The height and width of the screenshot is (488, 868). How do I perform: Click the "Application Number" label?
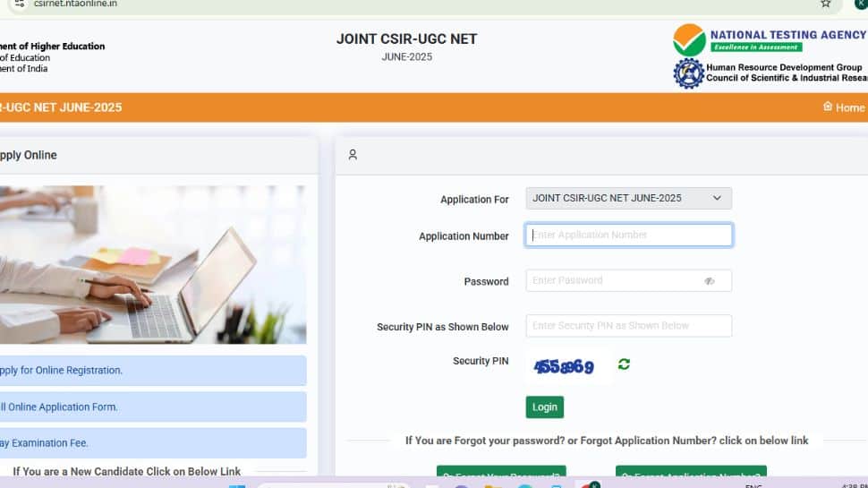464,236
